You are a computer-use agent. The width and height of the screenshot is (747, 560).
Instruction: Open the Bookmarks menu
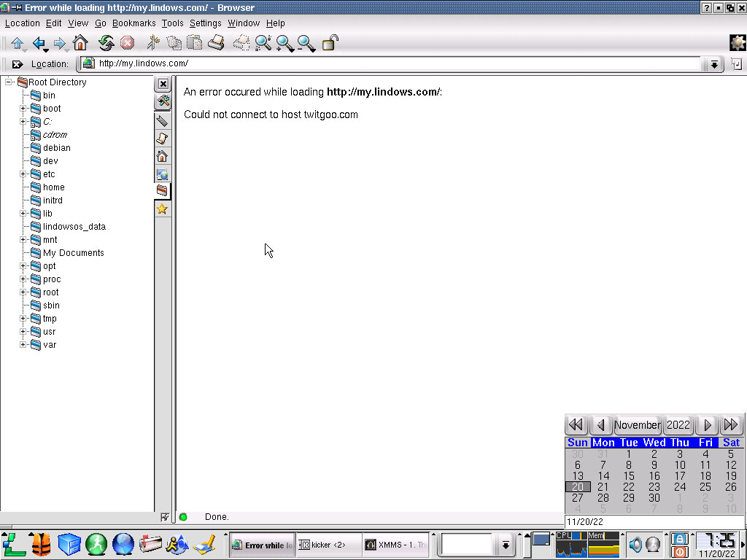(133, 23)
